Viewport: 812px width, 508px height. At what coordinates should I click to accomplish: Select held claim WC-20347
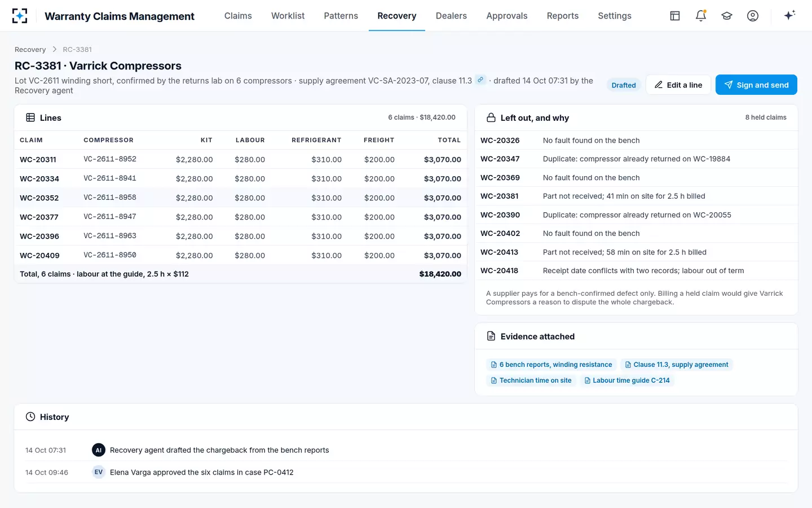500,159
